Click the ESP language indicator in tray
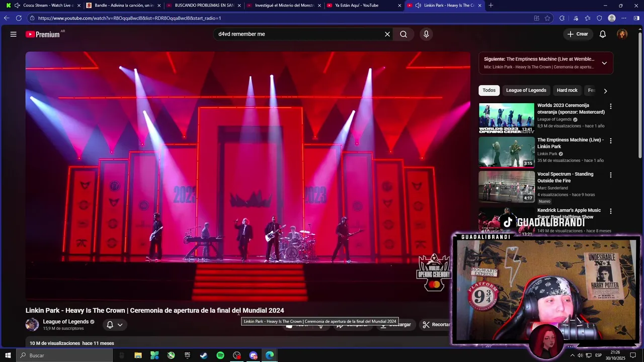The height and width of the screenshot is (362, 644). [598, 355]
